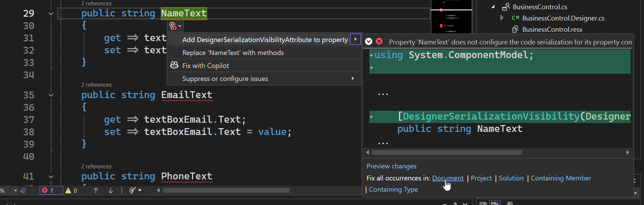Click the editor horizontal scroll left arrow
This screenshot has height=205, width=644.
pos(158,190)
